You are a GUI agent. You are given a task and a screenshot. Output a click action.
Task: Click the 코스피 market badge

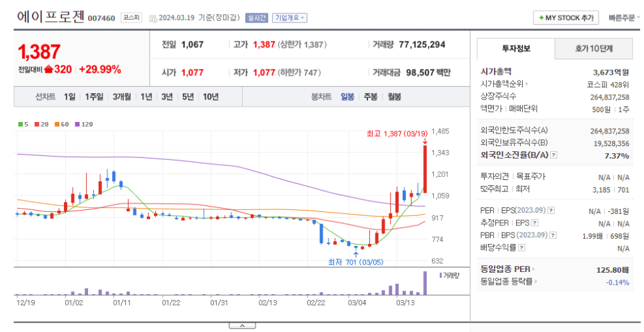pyautogui.click(x=131, y=18)
